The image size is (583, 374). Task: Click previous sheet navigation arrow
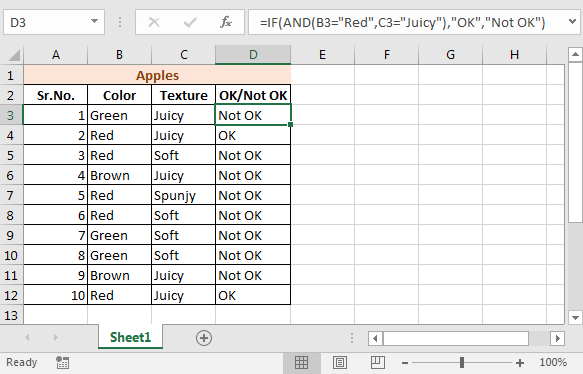pyautogui.click(x=27, y=338)
